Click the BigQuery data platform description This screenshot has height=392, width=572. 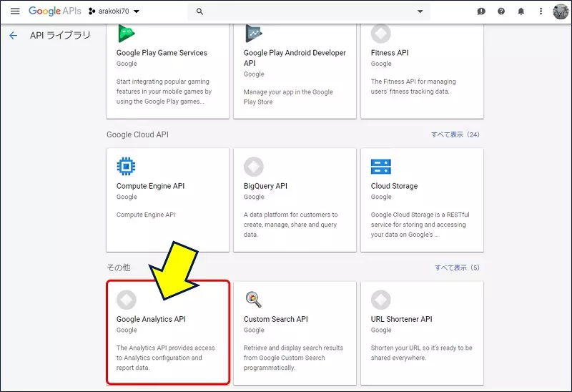pos(291,225)
